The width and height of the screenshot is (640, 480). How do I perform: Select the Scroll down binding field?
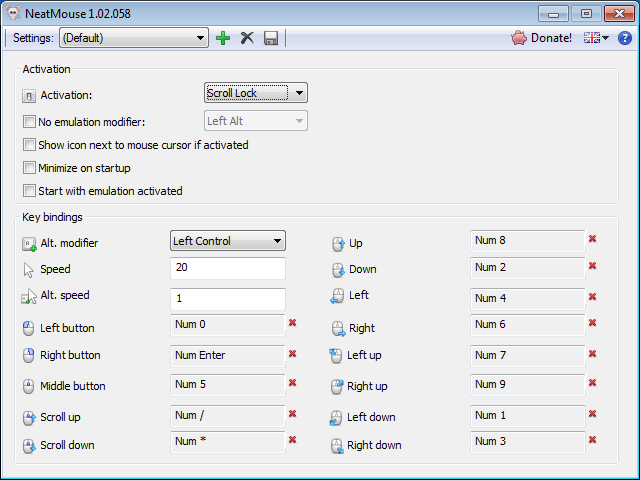(228, 442)
